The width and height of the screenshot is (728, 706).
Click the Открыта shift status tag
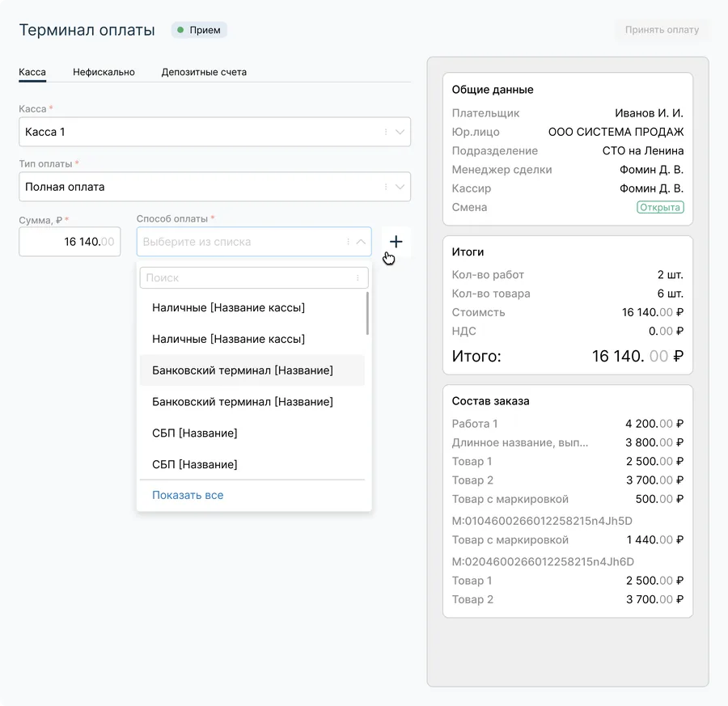660,207
